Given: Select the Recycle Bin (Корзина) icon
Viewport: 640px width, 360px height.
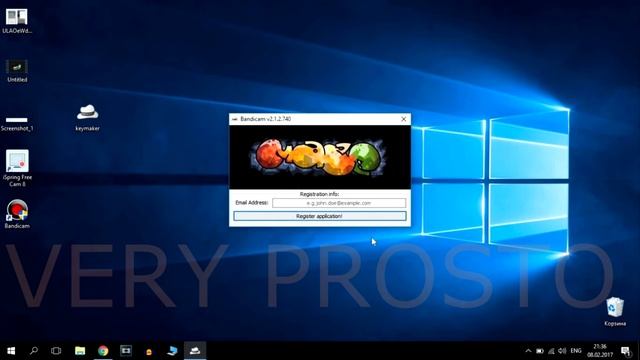Looking at the screenshot, I should [615, 311].
